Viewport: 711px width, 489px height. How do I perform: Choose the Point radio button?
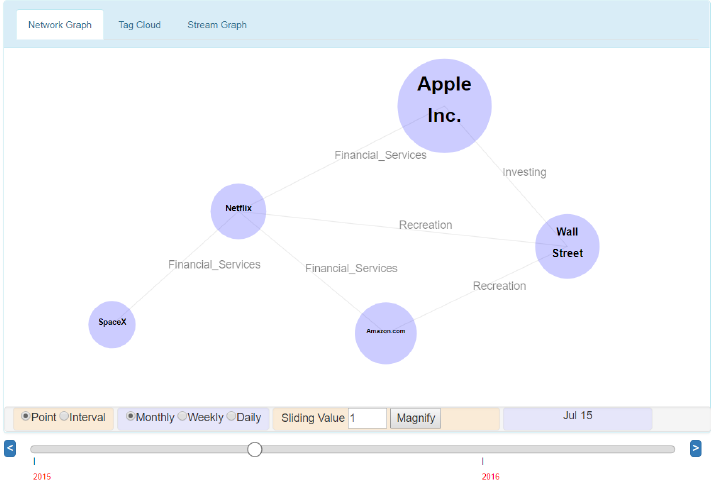click(x=26, y=416)
